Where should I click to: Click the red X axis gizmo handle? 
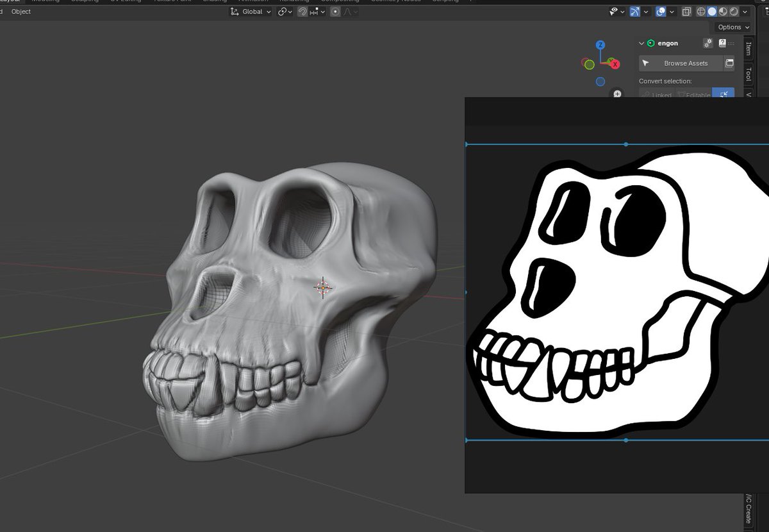click(615, 63)
